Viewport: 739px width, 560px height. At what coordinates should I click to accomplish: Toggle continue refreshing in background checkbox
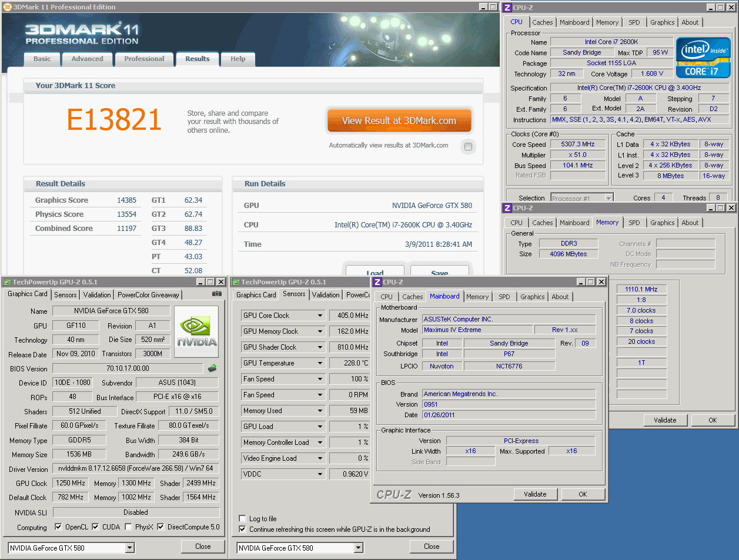(x=242, y=529)
